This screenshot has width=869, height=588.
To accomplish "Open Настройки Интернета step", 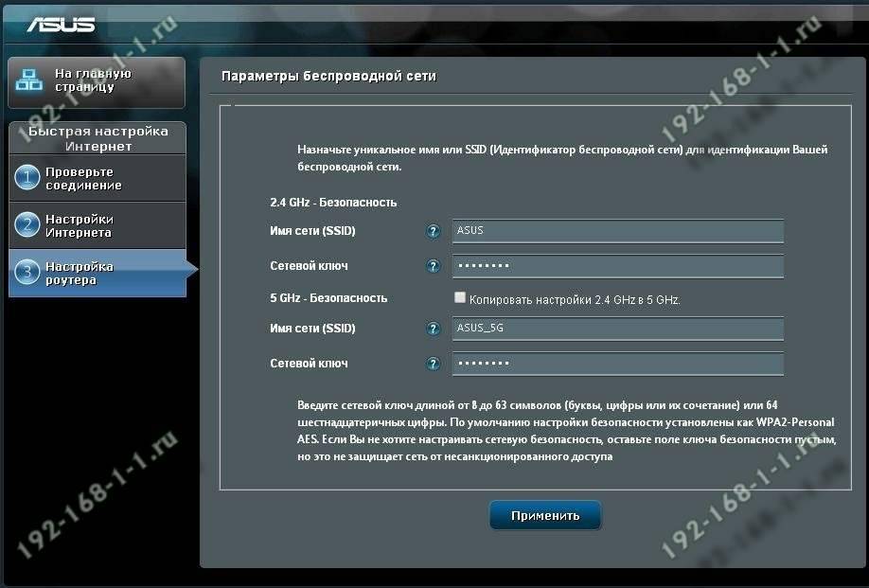I will pos(98,225).
